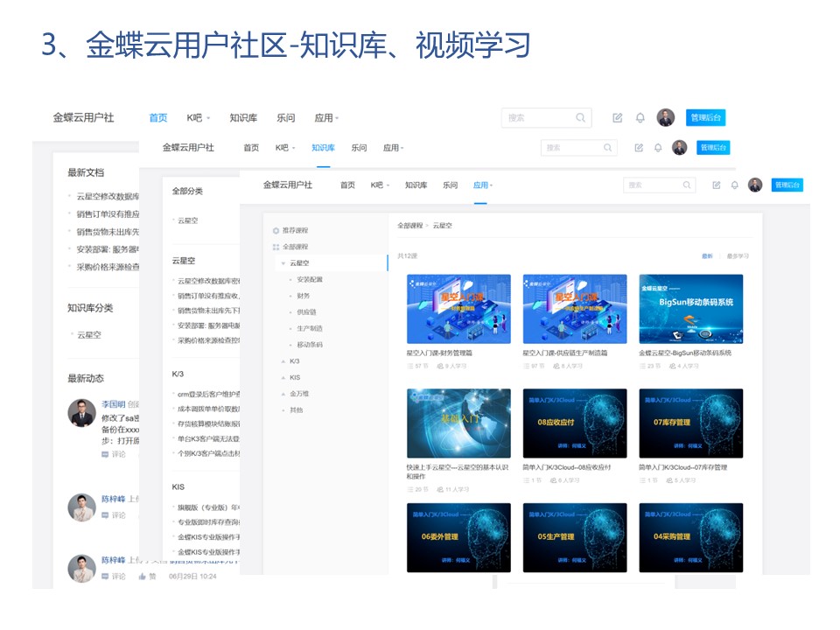840x630 pixels.
Task: Click the edit/compose icon in the front courses window
Action: (717, 185)
